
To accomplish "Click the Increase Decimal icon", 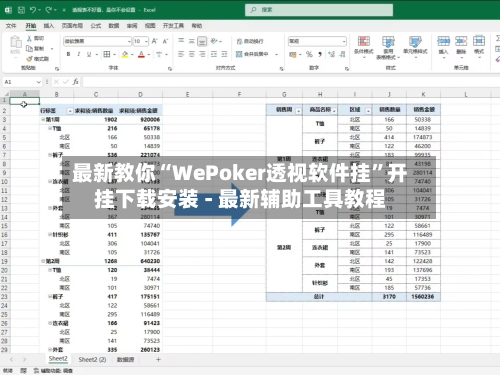I will tap(331, 54).
